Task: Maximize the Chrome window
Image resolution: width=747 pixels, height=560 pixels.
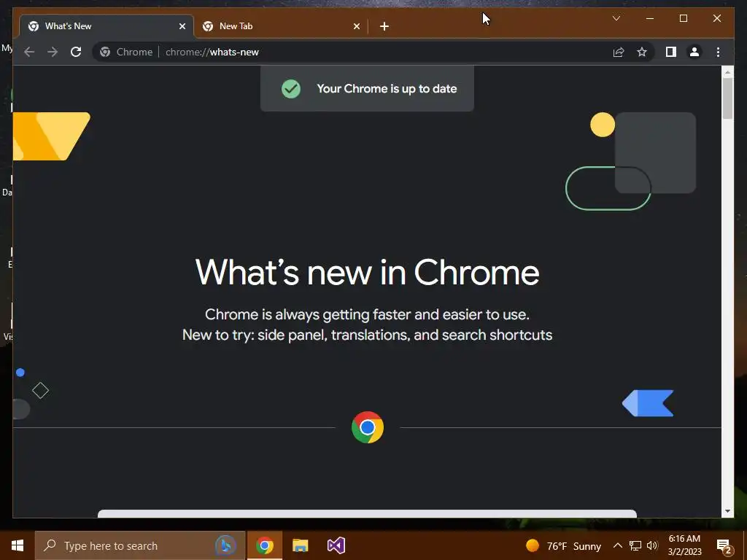Action: click(683, 18)
